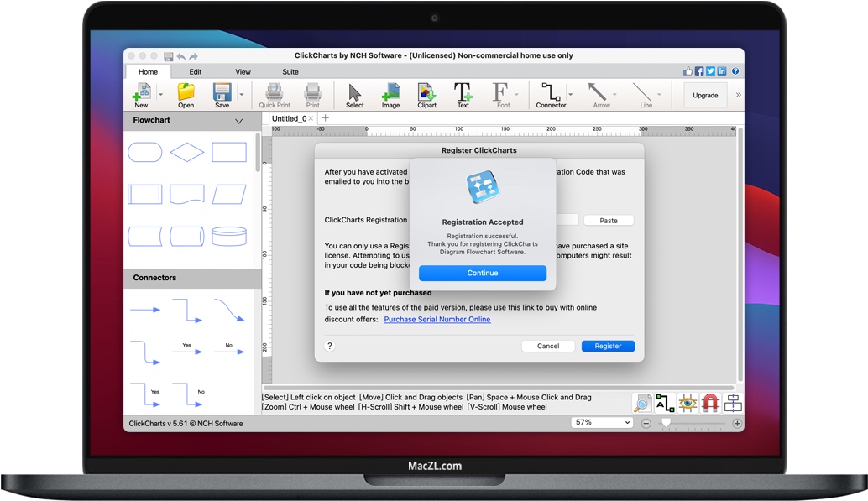Select the curved arrow connector
The height and width of the screenshot is (501, 868).
229,310
